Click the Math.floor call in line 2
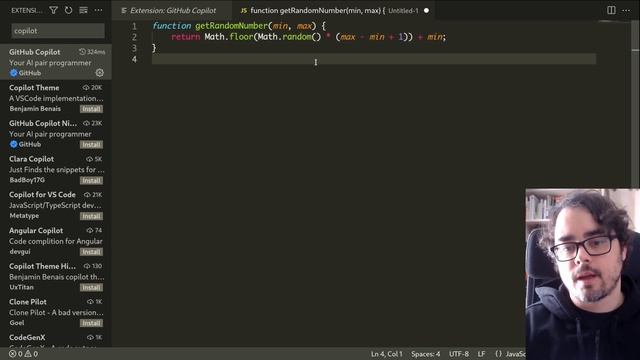 pos(229,37)
